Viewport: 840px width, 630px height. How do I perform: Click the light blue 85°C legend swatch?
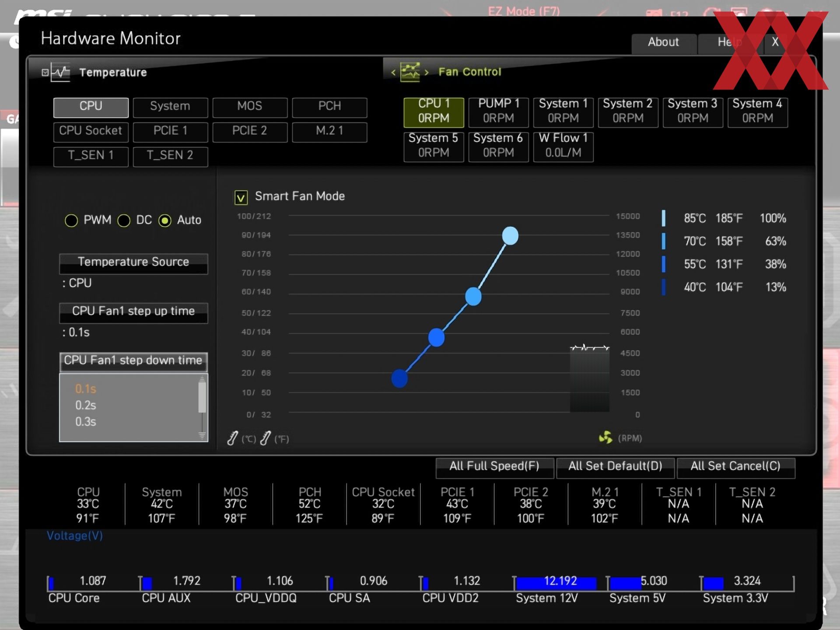pos(664,218)
